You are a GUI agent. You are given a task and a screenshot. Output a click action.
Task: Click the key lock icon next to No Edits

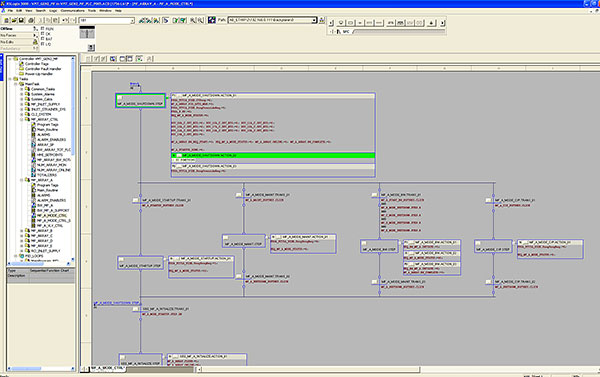click(x=35, y=42)
